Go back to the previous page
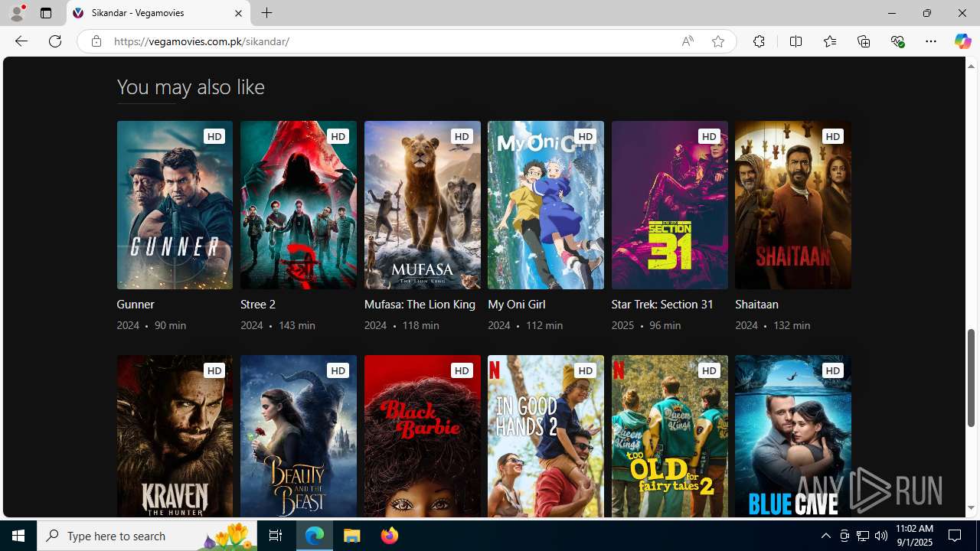This screenshot has width=980, height=551. (21, 41)
